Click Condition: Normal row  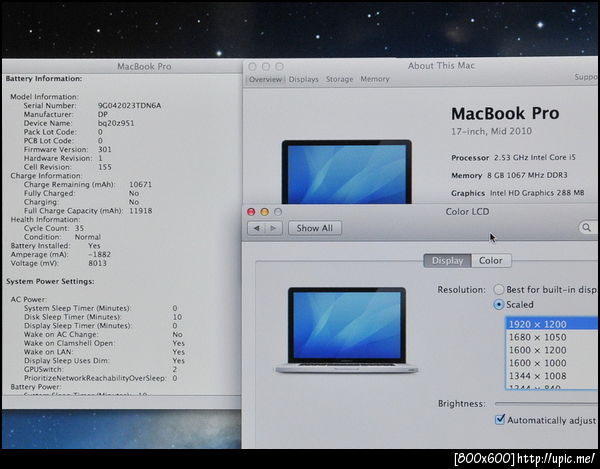pyautogui.click(x=62, y=237)
